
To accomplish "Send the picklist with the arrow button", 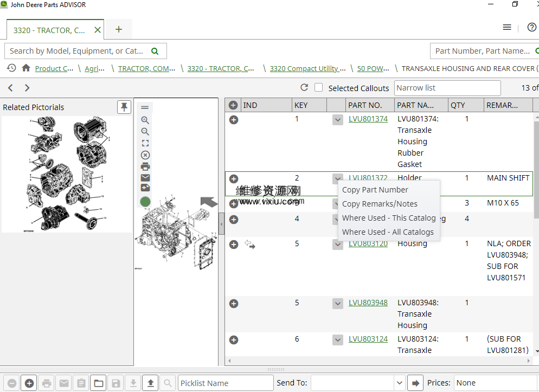I will [415, 383].
